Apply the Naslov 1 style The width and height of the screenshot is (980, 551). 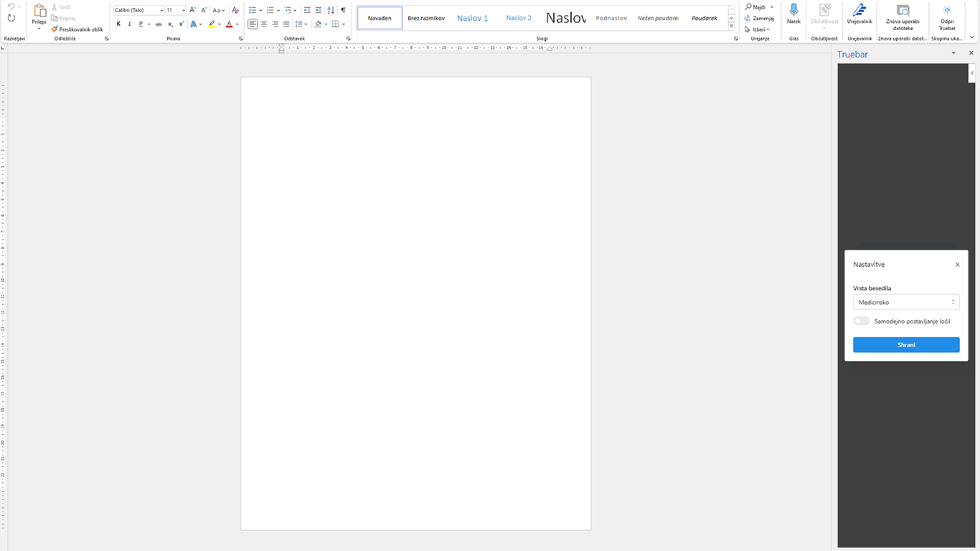(473, 18)
